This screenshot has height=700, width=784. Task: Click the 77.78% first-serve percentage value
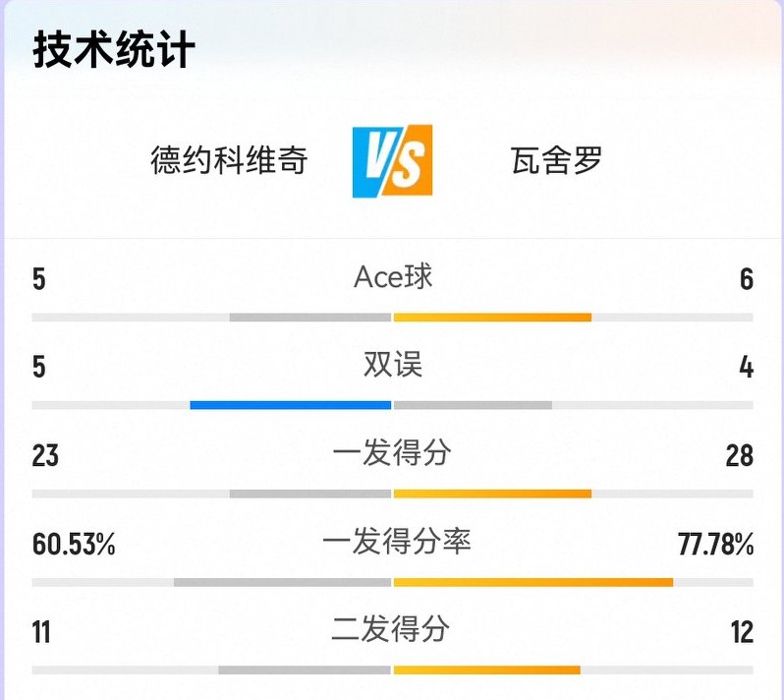point(715,543)
